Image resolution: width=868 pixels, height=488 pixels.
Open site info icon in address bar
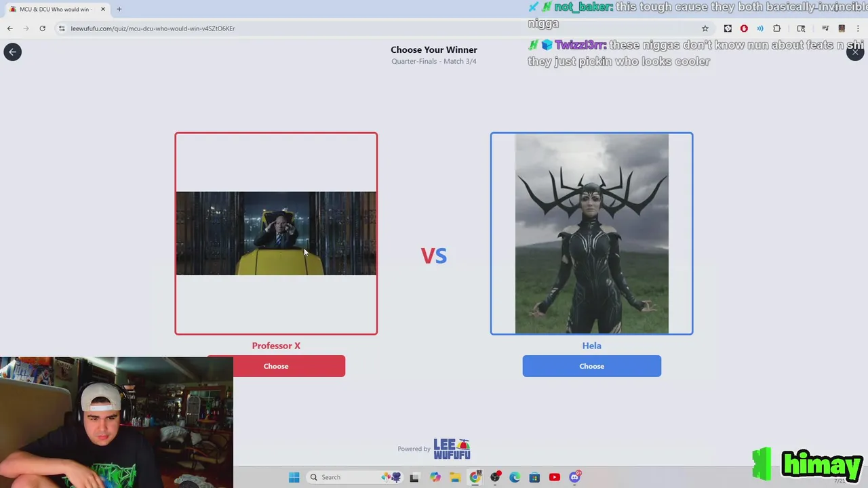click(62, 28)
